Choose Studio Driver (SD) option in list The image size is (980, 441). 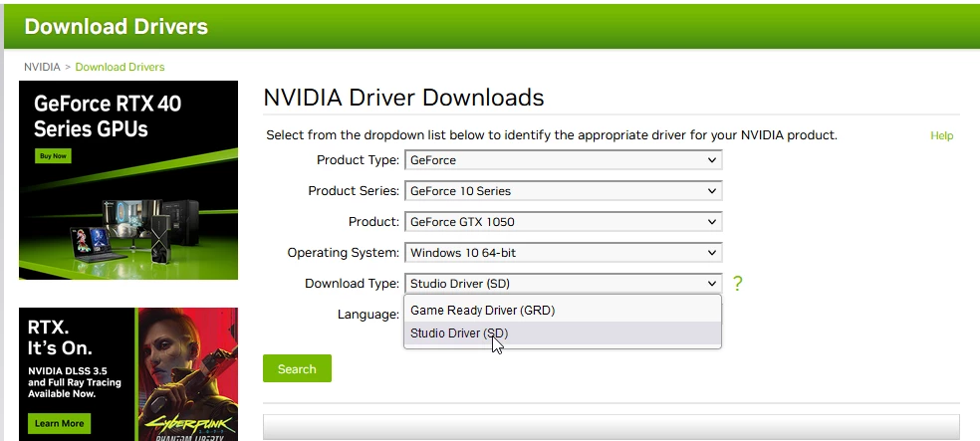563,333
